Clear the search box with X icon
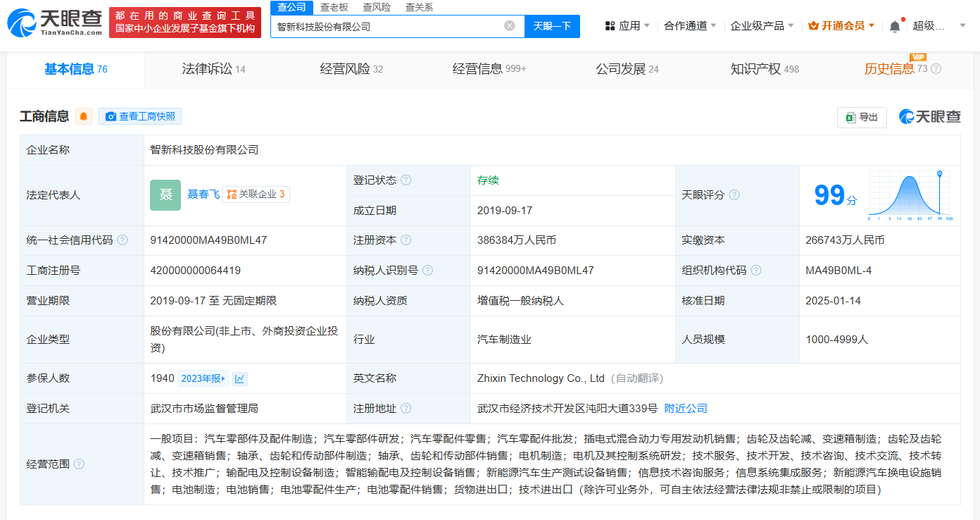 click(x=510, y=26)
